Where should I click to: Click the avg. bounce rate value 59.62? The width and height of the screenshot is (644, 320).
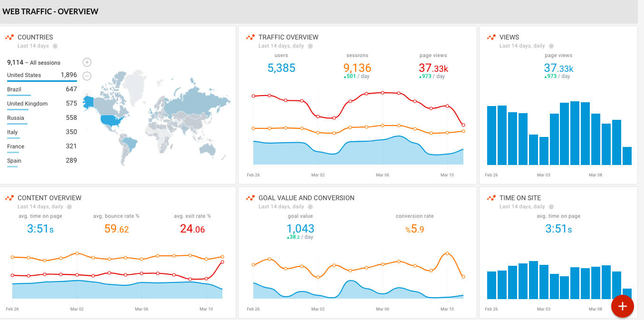[x=116, y=229]
